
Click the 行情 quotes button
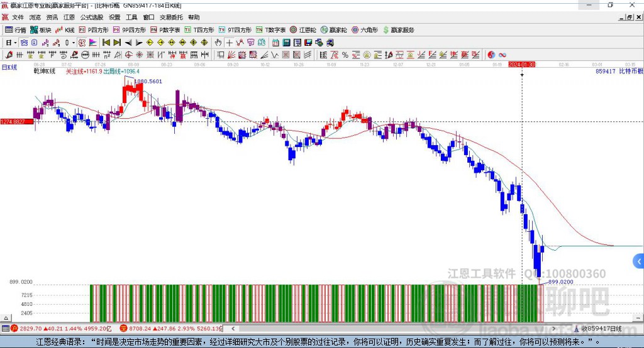coord(16,30)
